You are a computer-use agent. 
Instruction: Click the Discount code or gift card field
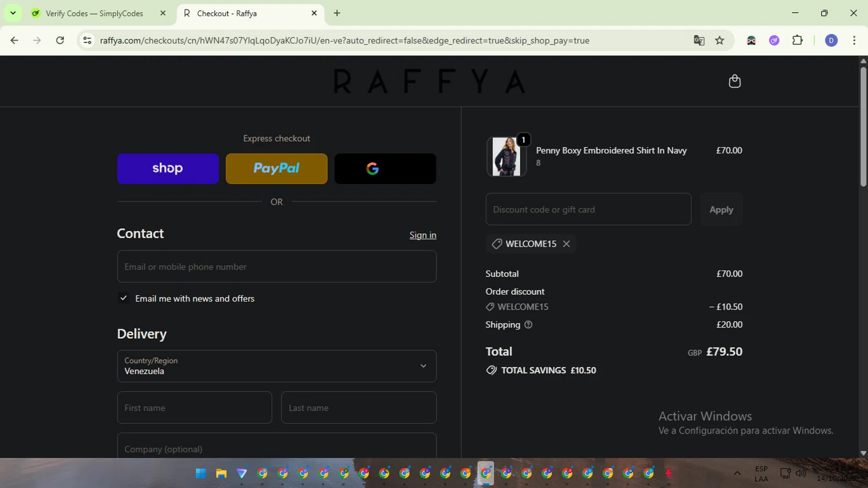(589, 209)
